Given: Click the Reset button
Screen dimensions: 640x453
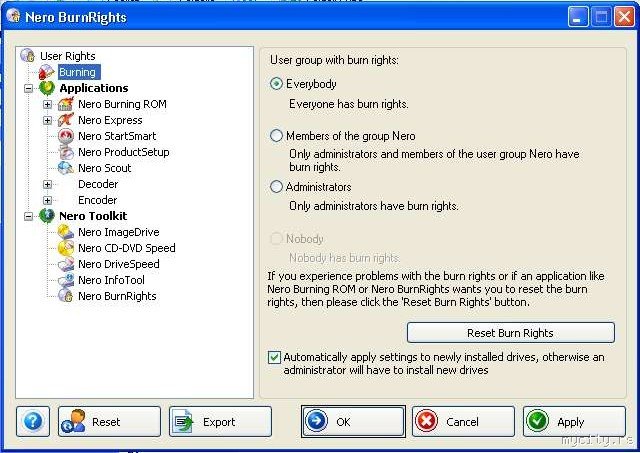Looking at the screenshot, I should tap(109, 422).
